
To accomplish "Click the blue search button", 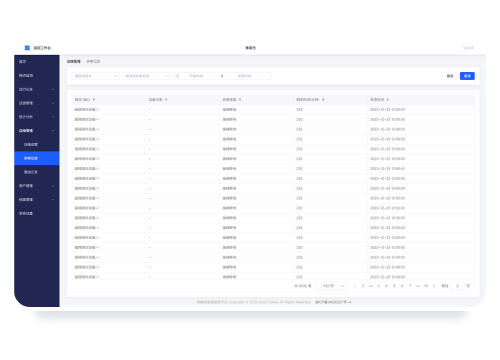I will coord(467,76).
